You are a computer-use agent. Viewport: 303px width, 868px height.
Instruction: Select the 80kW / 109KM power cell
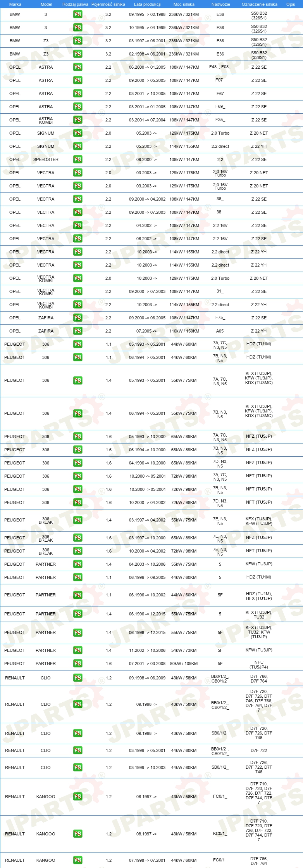tap(184, 664)
